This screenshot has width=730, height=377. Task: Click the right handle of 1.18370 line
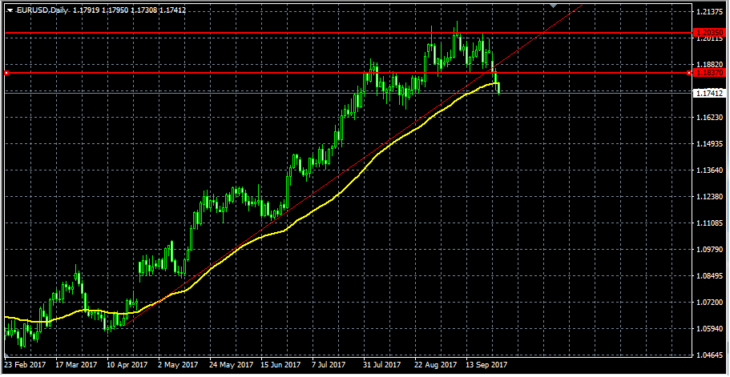pos(689,73)
